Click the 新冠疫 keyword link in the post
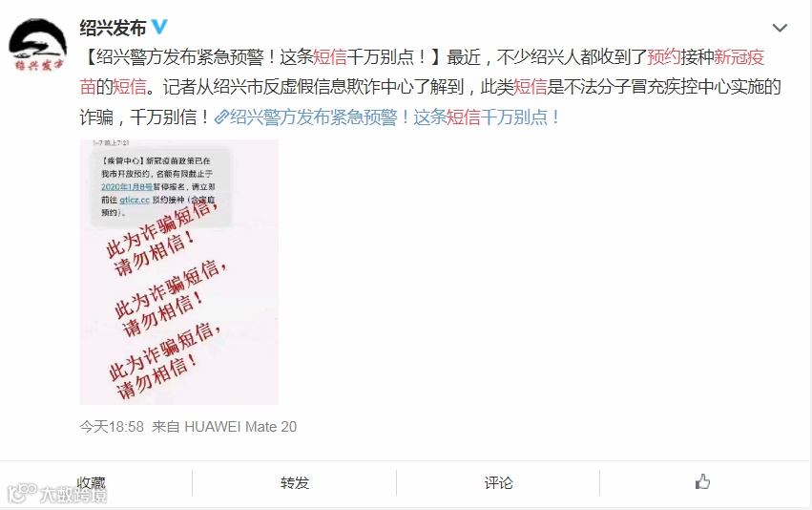Viewport: 812px width, 510px height. tap(739, 57)
